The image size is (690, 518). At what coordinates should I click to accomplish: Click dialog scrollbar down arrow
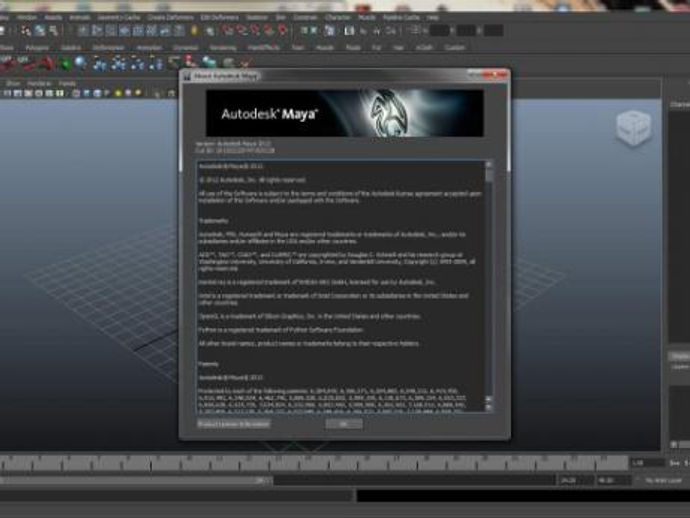pos(488,407)
